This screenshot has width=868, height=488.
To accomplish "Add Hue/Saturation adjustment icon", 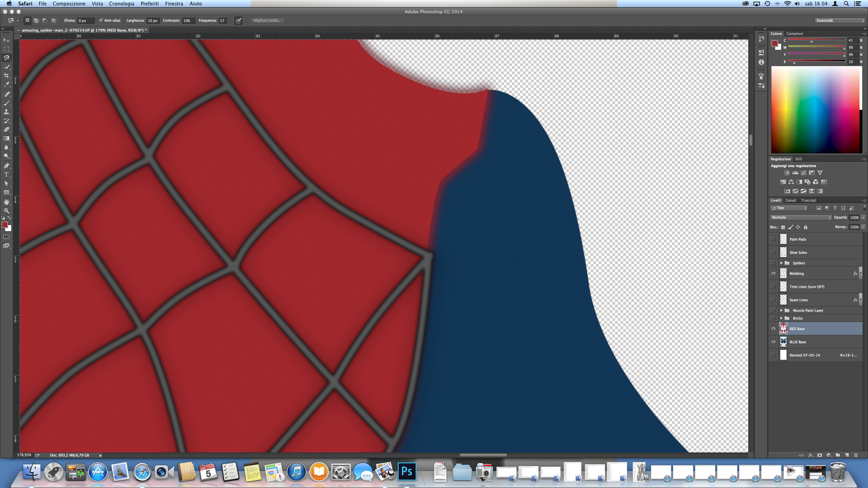I will tap(783, 182).
